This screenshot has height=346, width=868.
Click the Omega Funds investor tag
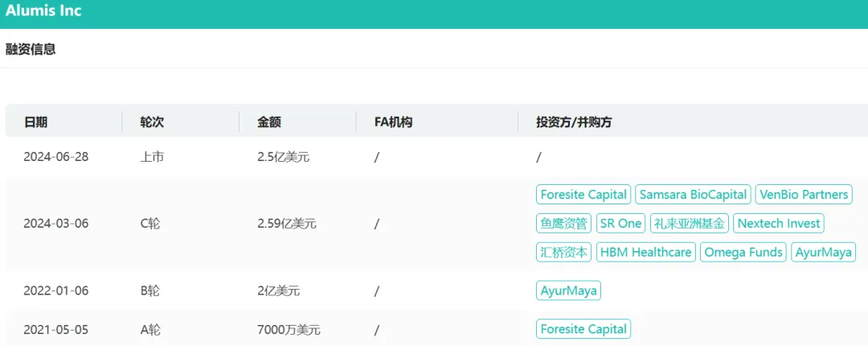[x=743, y=253]
